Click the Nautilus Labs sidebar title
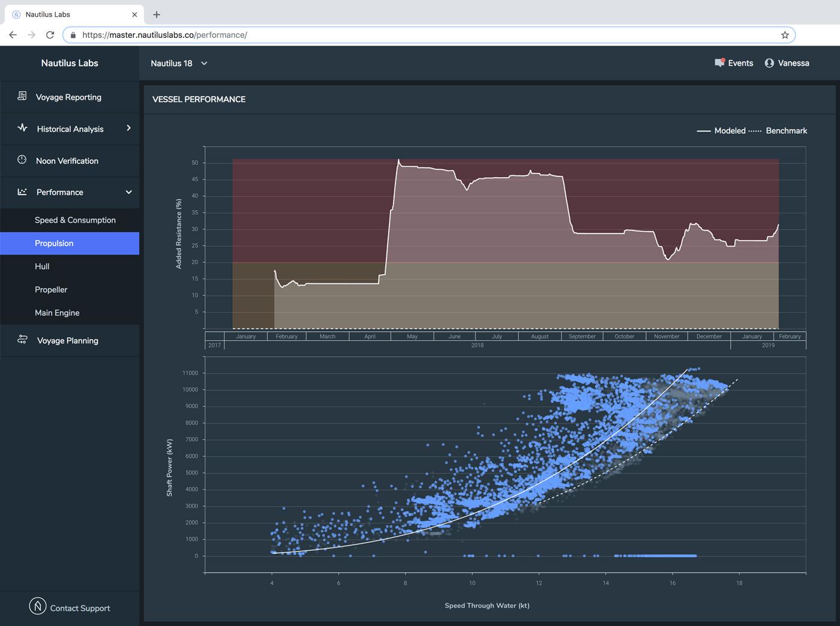The width and height of the screenshot is (840, 626). pos(70,63)
